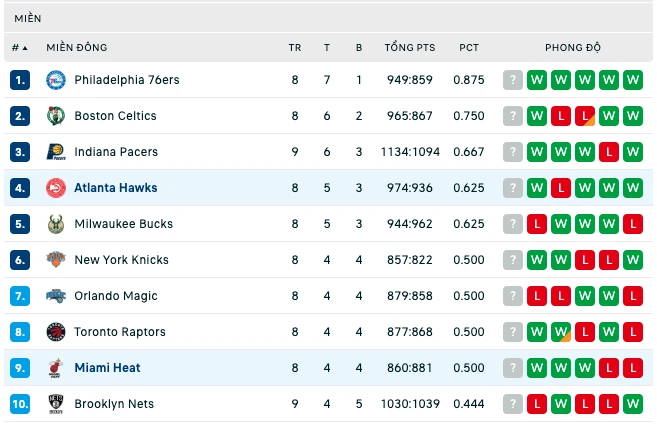Open the highlighted Atlanta Hawks link
This screenshot has height=426, width=657.
[116, 188]
